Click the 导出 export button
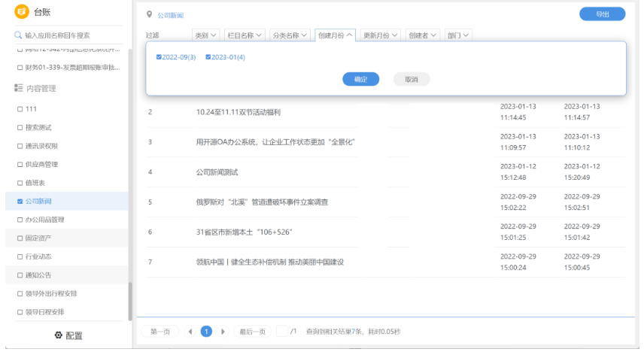Viewport: 644px width, 352px height. [x=602, y=14]
